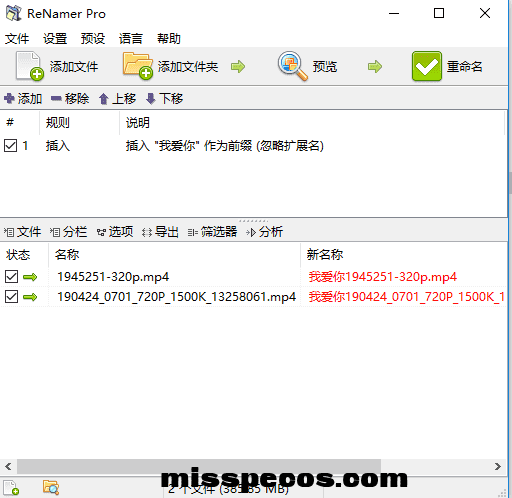Click the window resize grip in status bar
Screen dimensions: 512x498
click(502, 493)
